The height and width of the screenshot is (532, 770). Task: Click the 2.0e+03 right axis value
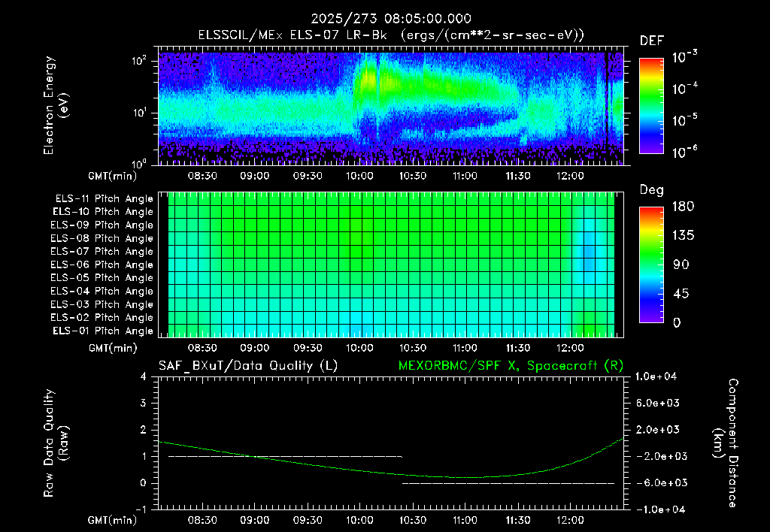click(x=658, y=430)
